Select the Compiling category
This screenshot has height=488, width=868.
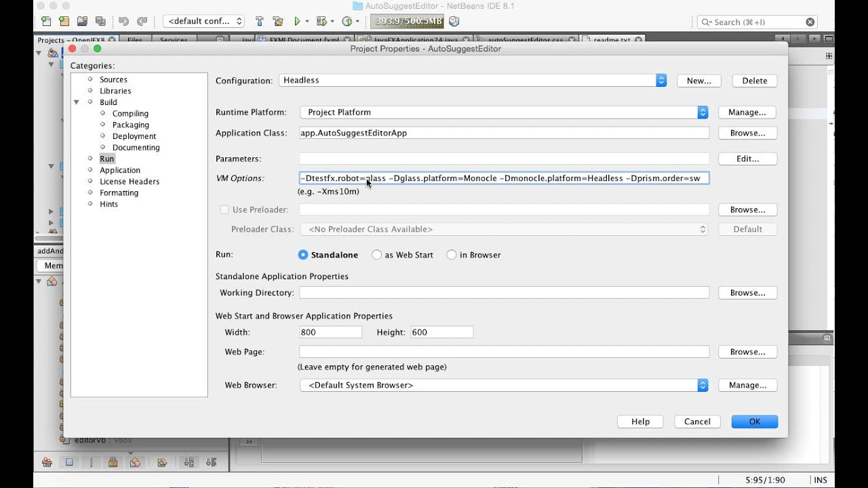(130, 114)
